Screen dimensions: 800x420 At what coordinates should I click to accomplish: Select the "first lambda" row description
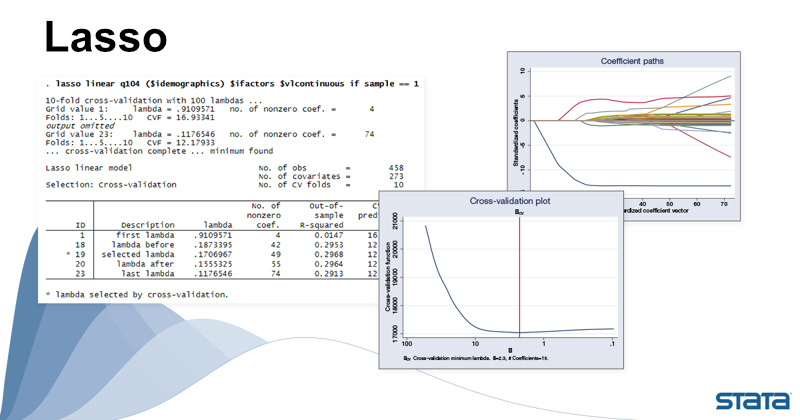tap(145, 235)
